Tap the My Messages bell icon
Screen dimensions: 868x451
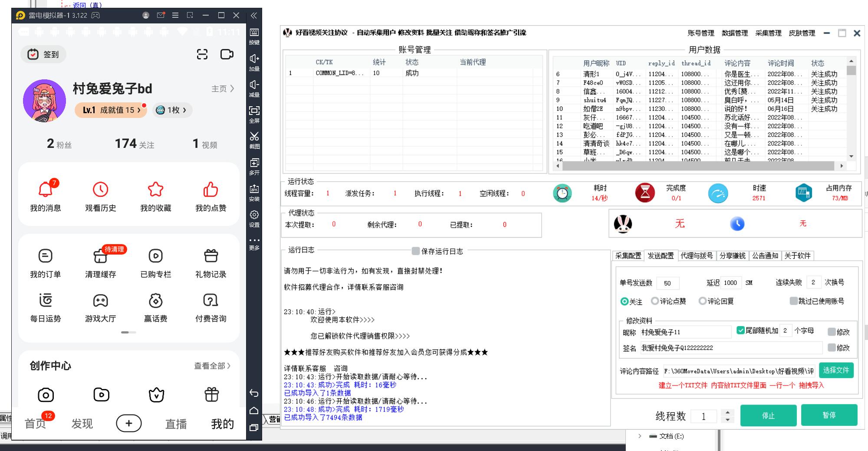coord(46,190)
